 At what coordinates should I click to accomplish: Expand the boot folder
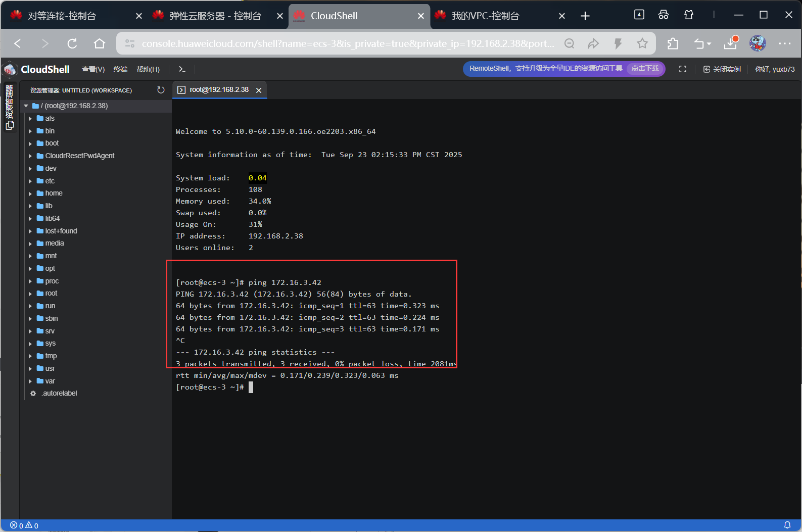click(30, 143)
